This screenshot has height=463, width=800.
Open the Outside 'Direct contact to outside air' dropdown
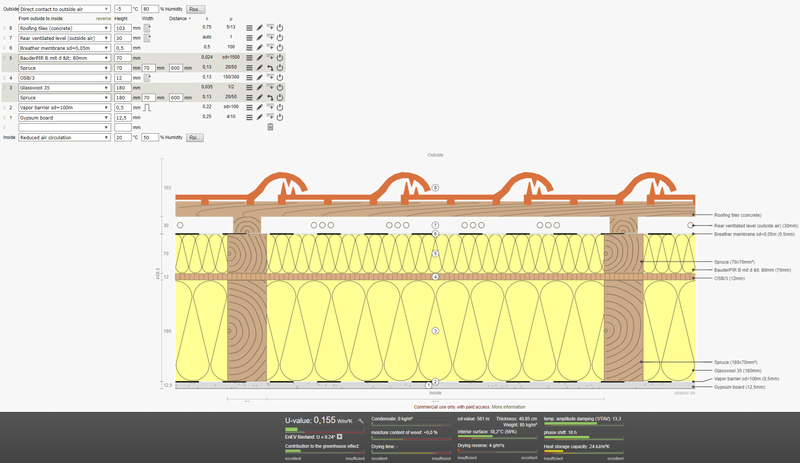coord(65,8)
